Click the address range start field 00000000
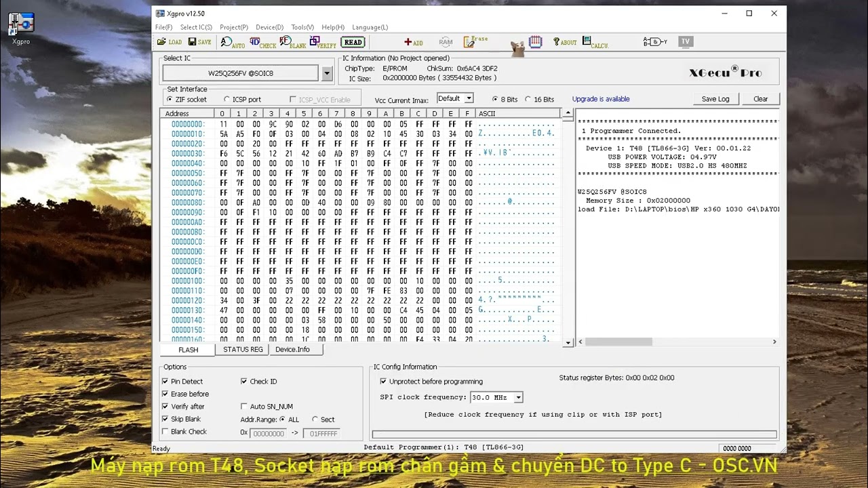The height and width of the screenshot is (488, 868). tap(269, 433)
